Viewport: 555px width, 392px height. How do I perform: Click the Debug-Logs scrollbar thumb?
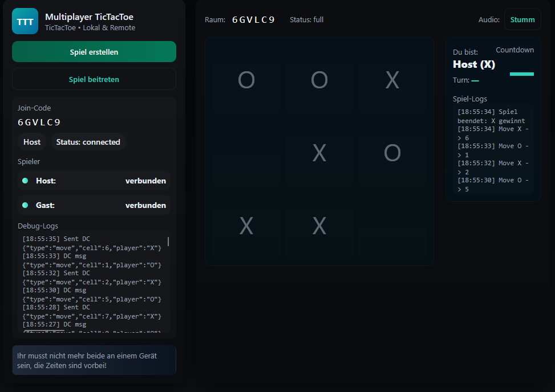(x=168, y=242)
